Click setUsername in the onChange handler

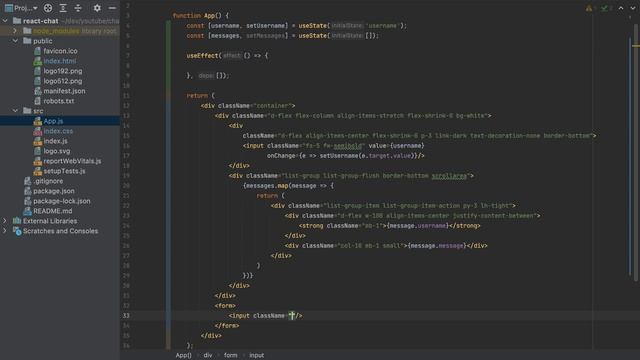tap(339, 156)
